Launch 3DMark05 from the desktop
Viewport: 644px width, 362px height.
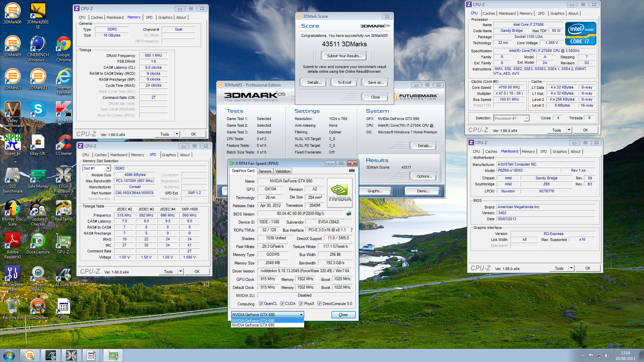(x=12, y=46)
